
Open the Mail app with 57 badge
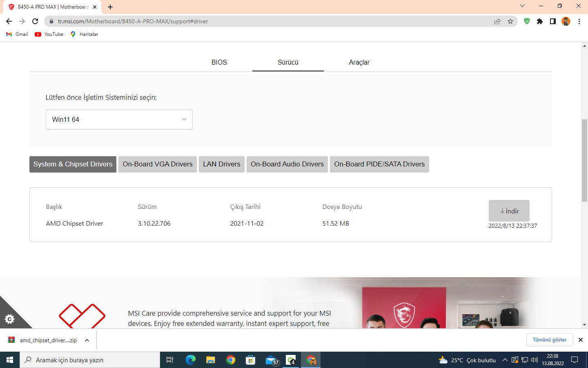pos(272,360)
